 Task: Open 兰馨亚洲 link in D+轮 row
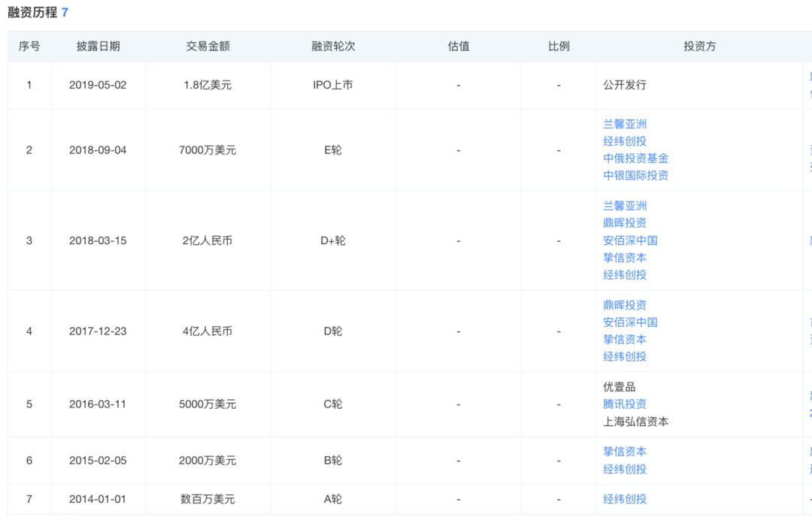tap(625, 206)
